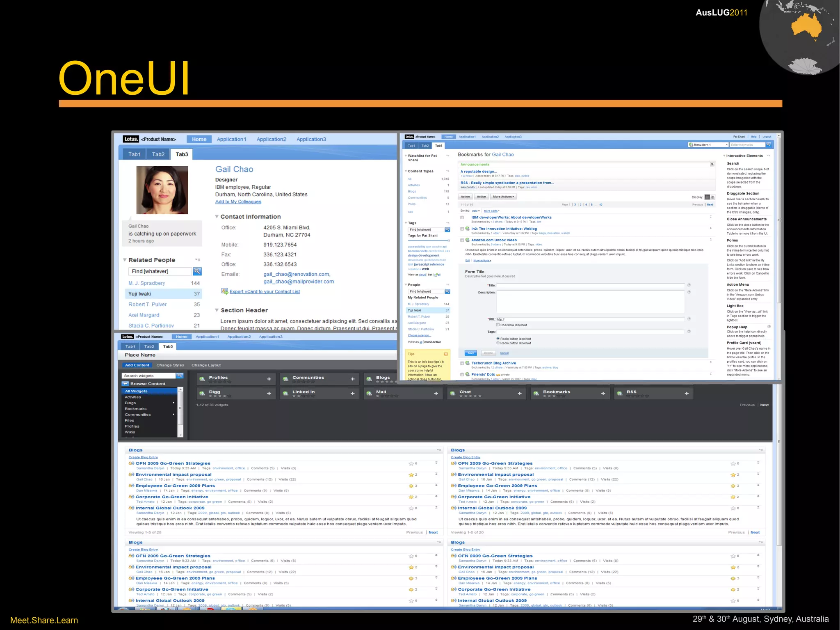Viewport: 840px width, 630px height.
Task: Collapse the Contact Information section
Action: pyautogui.click(x=217, y=217)
